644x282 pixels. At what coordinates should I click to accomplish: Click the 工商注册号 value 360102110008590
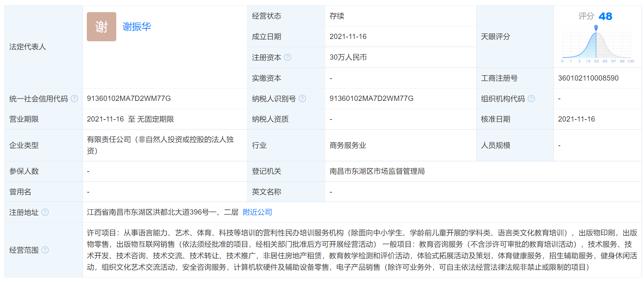(x=588, y=78)
